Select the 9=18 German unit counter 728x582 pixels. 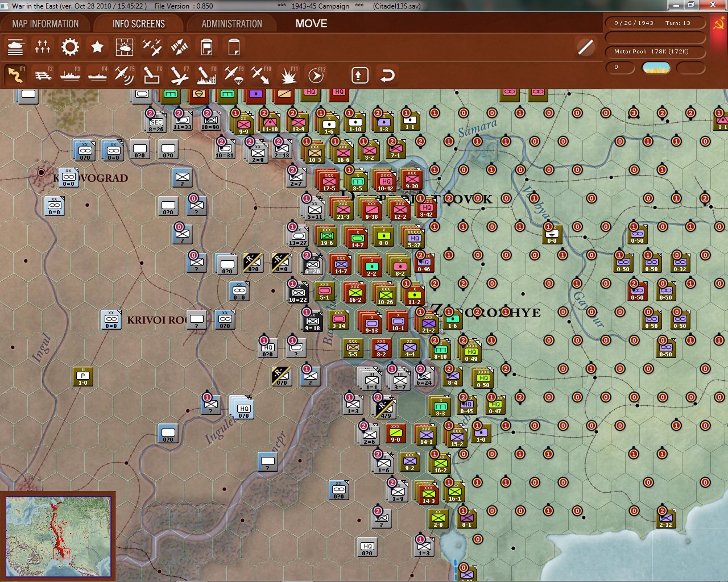pos(312,321)
